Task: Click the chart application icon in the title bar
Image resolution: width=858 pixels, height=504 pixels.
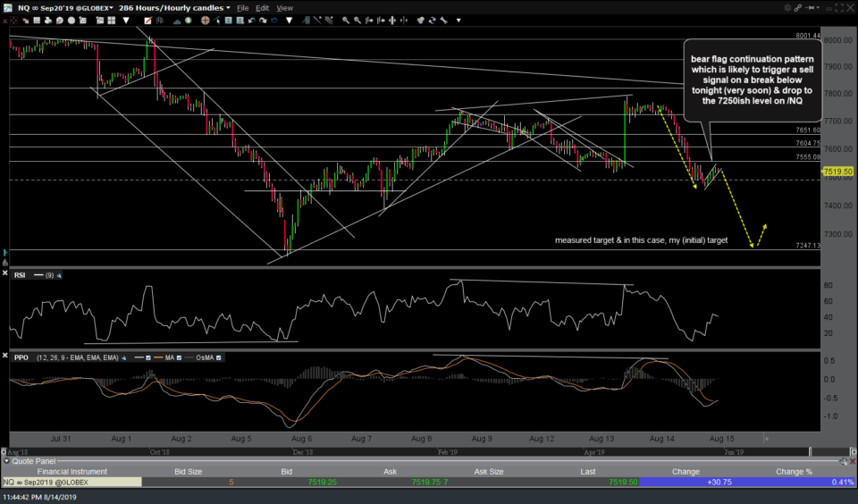Action: (x=7, y=8)
